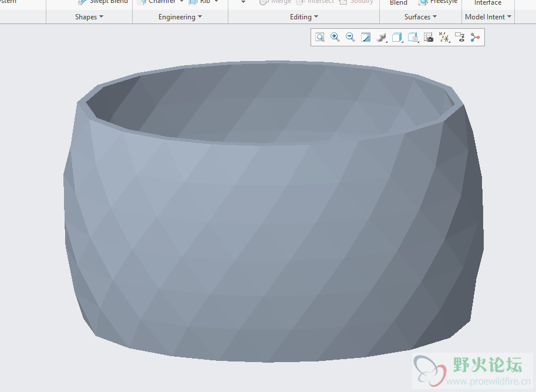The width and height of the screenshot is (536, 392).
Task: Open the Chamfer tool dropdown arrow
Action: (182, 2)
